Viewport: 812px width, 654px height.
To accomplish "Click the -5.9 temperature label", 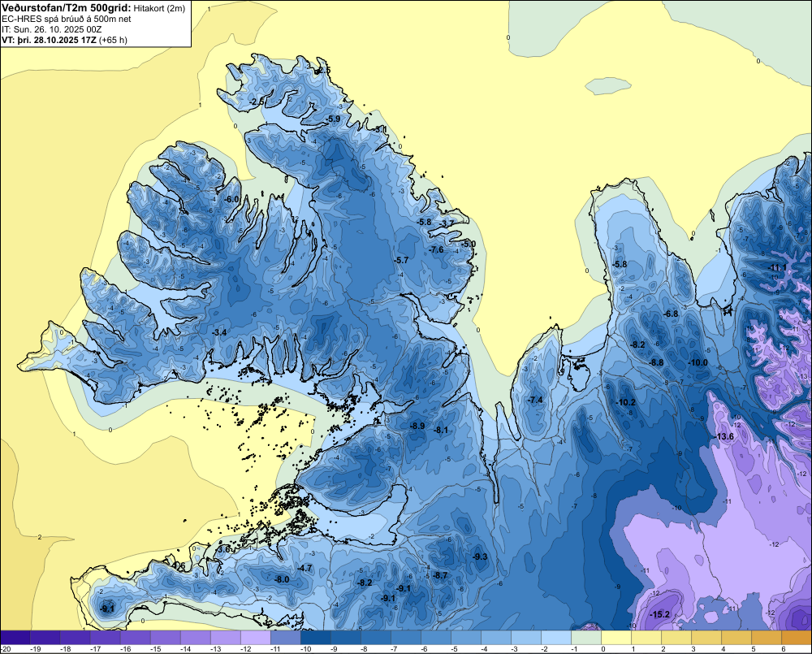I will pyautogui.click(x=334, y=119).
